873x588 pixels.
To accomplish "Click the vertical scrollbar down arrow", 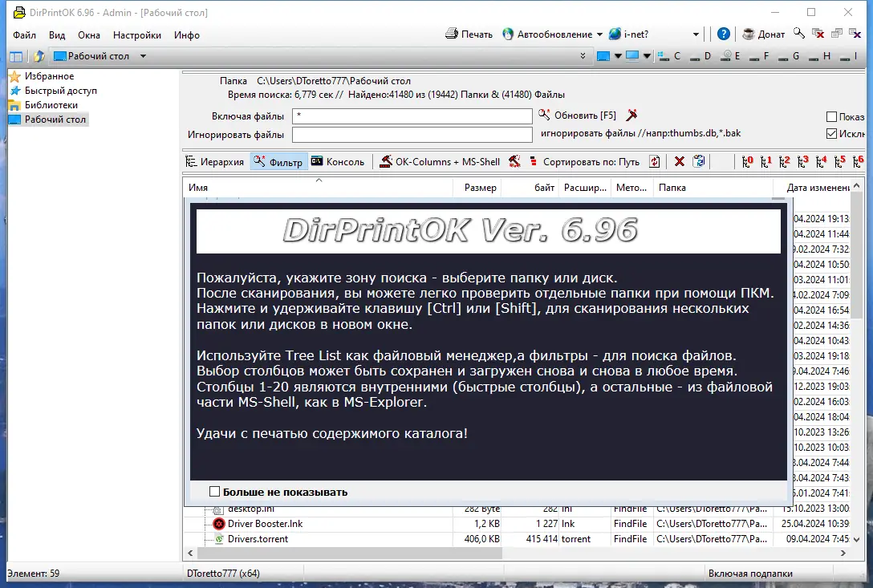I will pos(856,539).
